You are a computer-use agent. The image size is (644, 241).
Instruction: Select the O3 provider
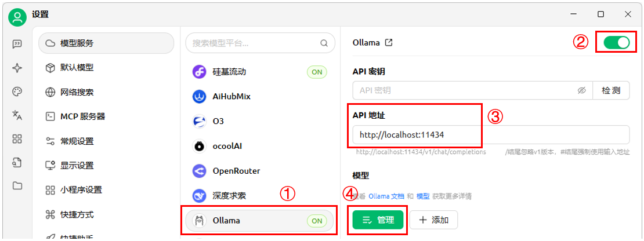259,121
